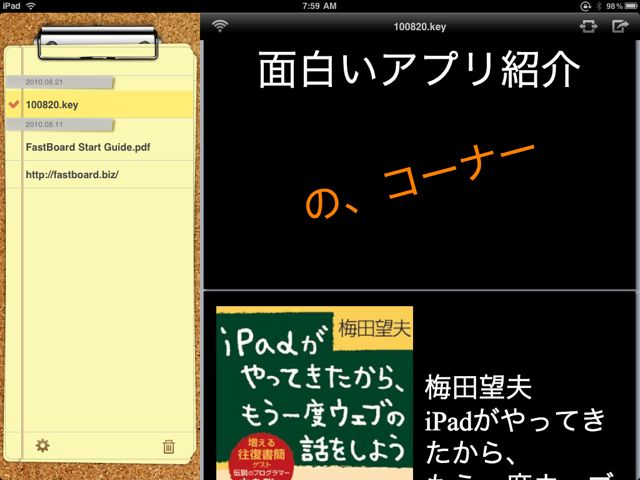The width and height of the screenshot is (640, 480).
Task: Tap the clipboard metal clip
Action: pos(97,43)
